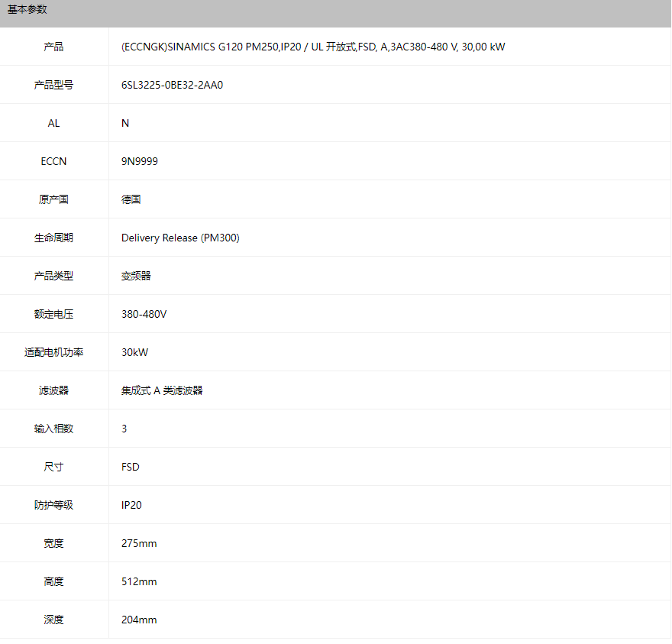Viewport: 672px width, 644px height.
Task: Click the frame size value FSD
Action: point(131,467)
